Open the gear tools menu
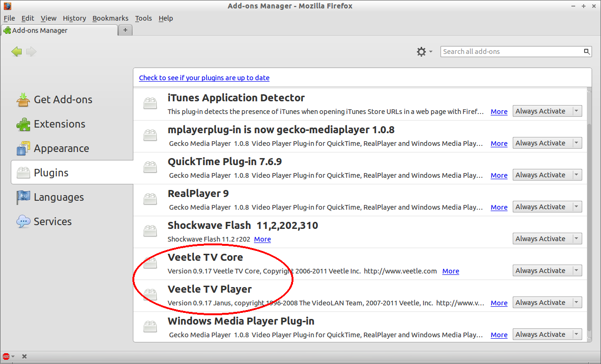Image resolution: width=601 pixels, height=364 pixels. coord(424,52)
